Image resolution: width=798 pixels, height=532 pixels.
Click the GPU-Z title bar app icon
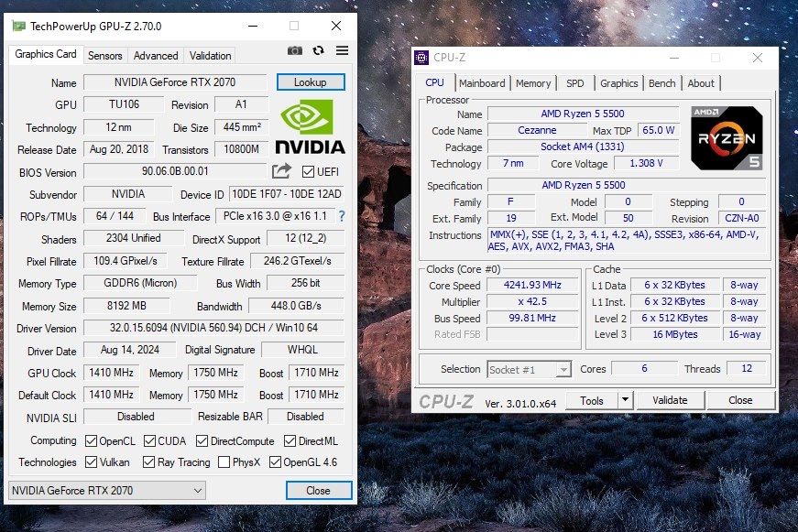pyautogui.click(x=19, y=26)
